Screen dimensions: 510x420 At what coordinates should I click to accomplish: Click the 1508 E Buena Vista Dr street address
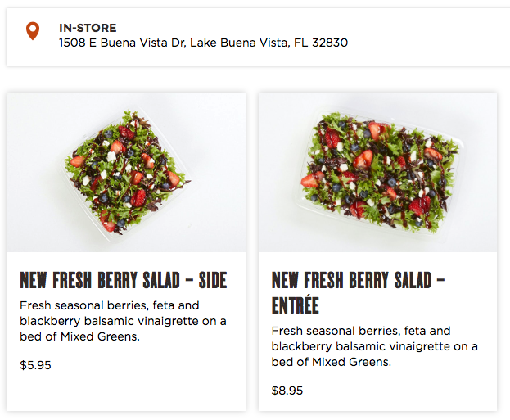[122, 43]
